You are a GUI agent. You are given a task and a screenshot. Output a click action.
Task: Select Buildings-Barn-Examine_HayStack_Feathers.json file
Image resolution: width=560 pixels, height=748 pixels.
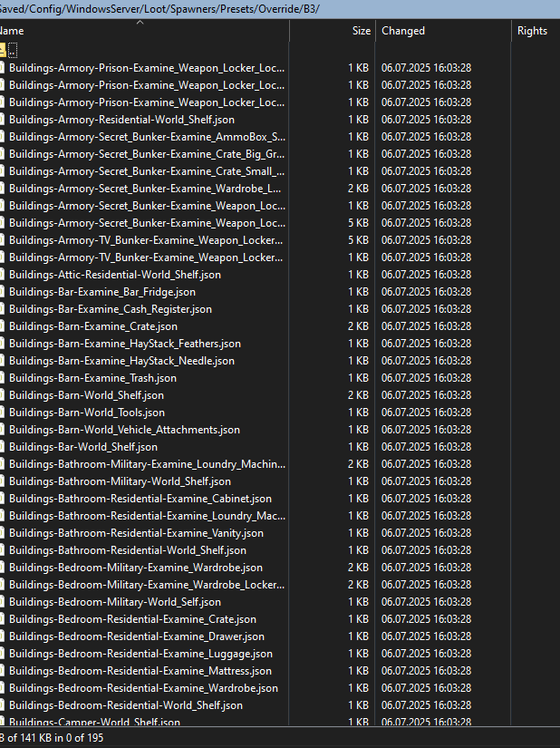[125, 344]
